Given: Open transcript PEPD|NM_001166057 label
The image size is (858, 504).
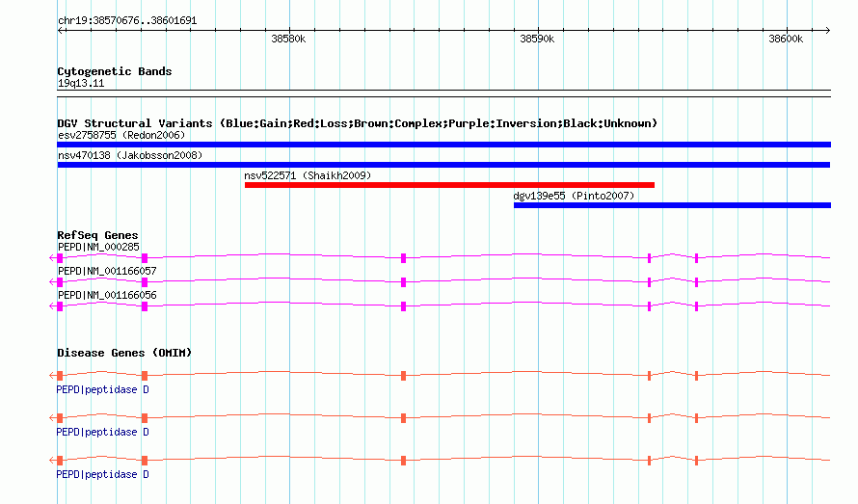Looking at the screenshot, I should (107, 272).
